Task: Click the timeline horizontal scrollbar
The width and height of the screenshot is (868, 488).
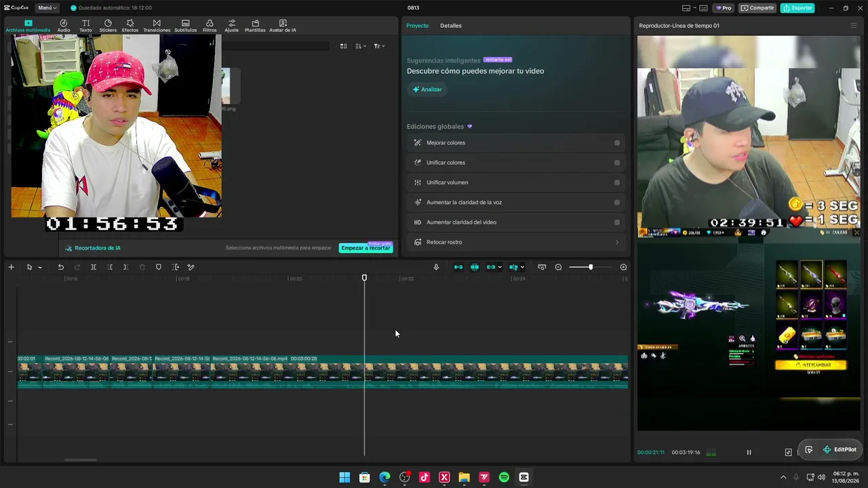Action: click(x=81, y=460)
